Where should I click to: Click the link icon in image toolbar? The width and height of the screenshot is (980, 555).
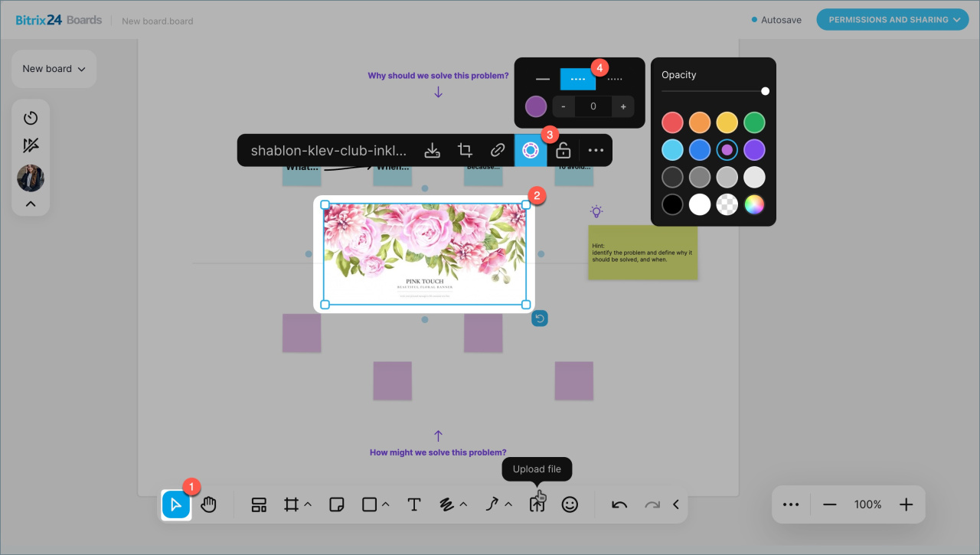pos(498,150)
